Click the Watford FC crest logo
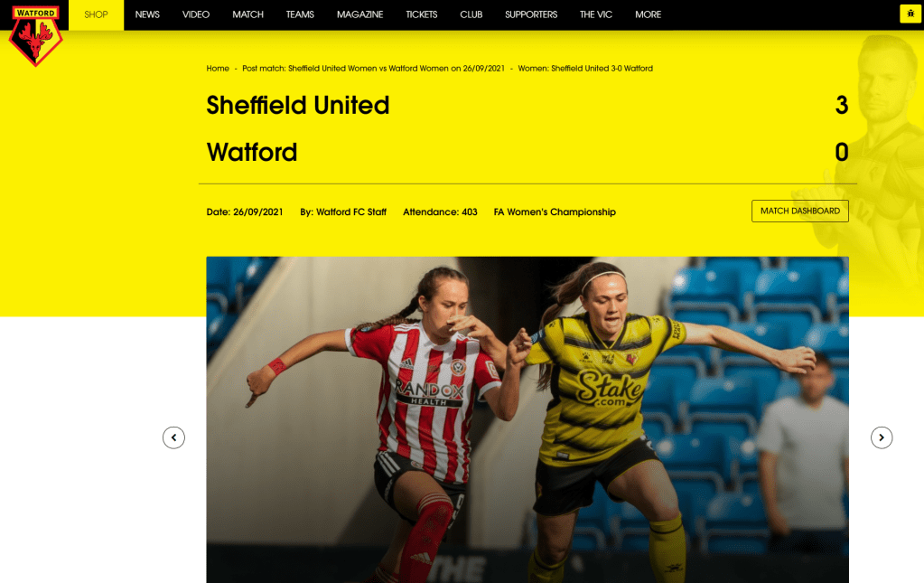The image size is (924, 583). click(35, 35)
